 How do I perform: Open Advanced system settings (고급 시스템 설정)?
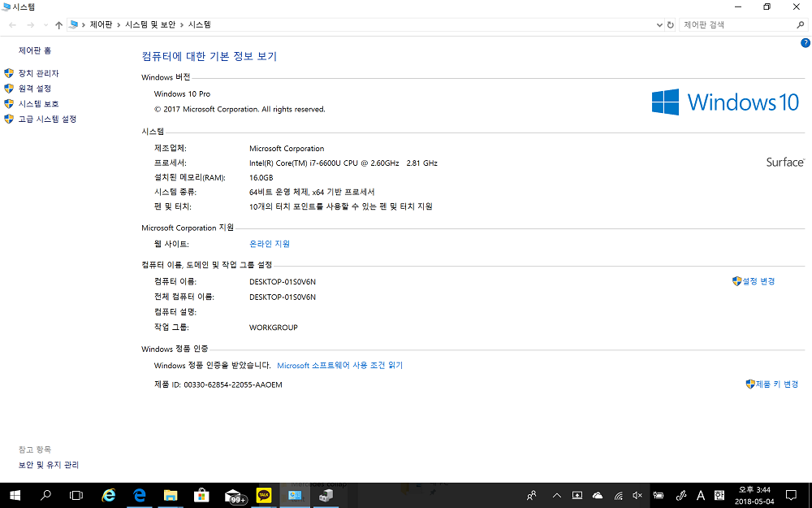[x=47, y=119]
